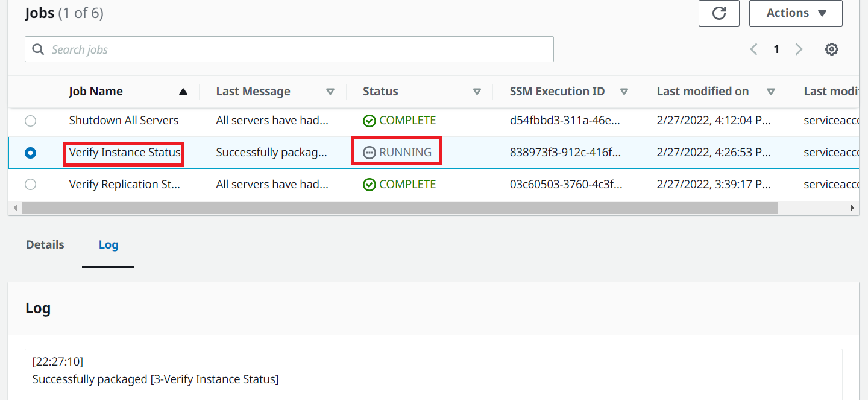Click Verify Replication St... job name
This screenshot has width=868, height=400.
click(125, 185)
